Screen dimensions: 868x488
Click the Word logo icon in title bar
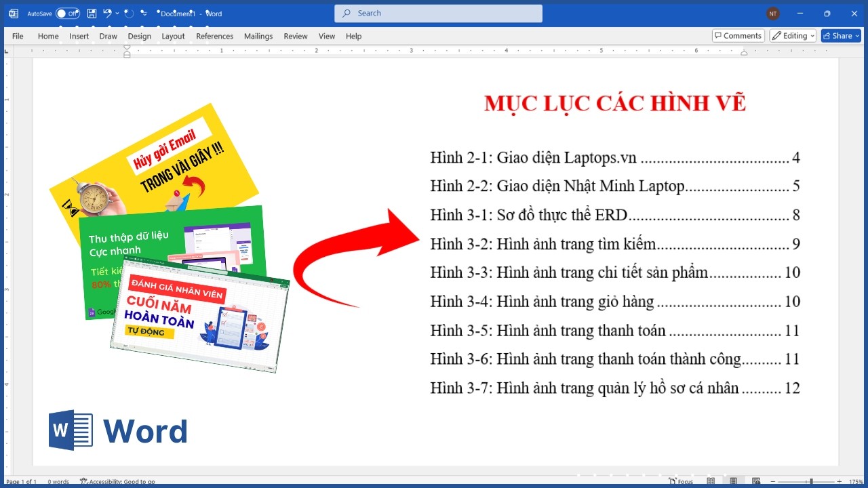13,14
